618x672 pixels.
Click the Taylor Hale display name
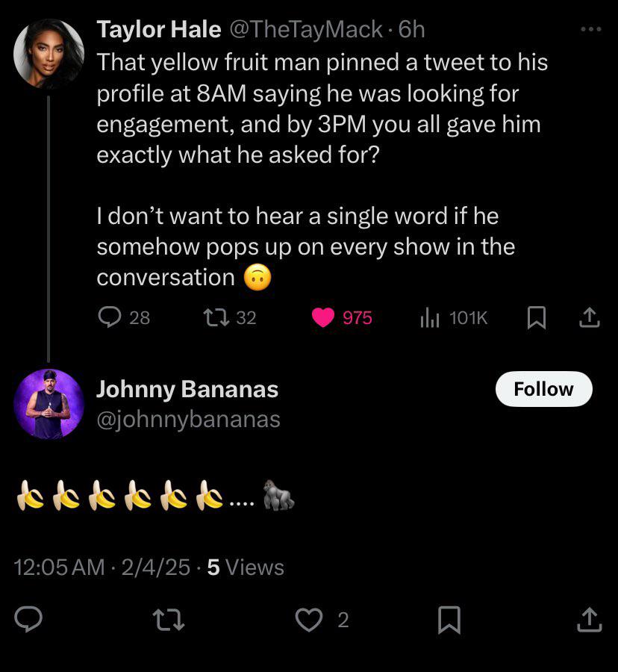(158, 29)
